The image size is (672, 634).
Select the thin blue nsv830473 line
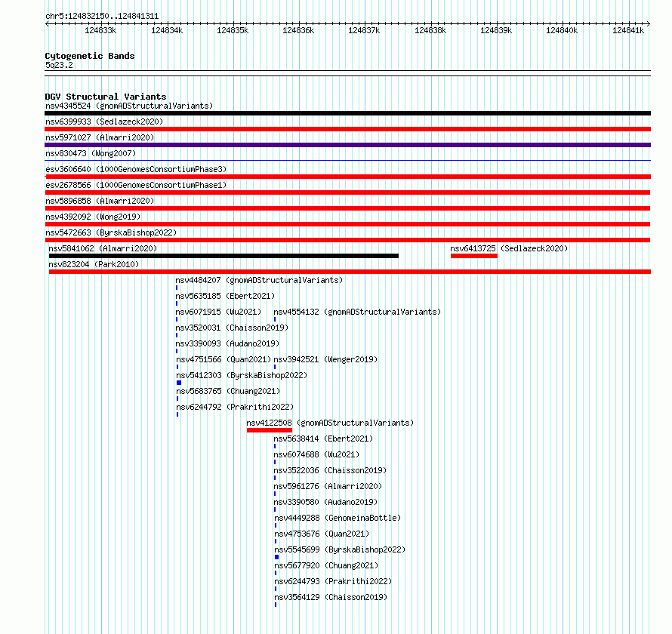(x=347, y=161)
